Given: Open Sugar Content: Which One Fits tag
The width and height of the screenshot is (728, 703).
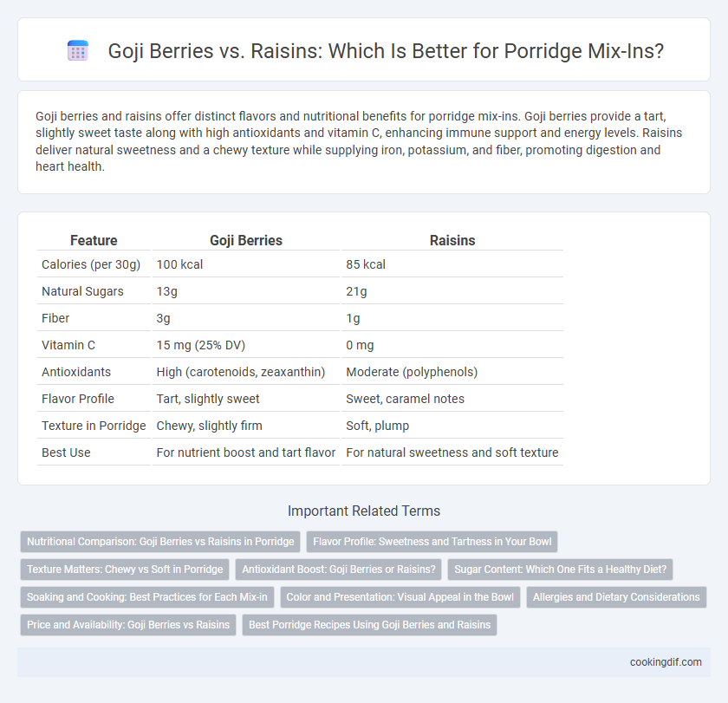Looking at the screenshot, I should click(560, 570).
